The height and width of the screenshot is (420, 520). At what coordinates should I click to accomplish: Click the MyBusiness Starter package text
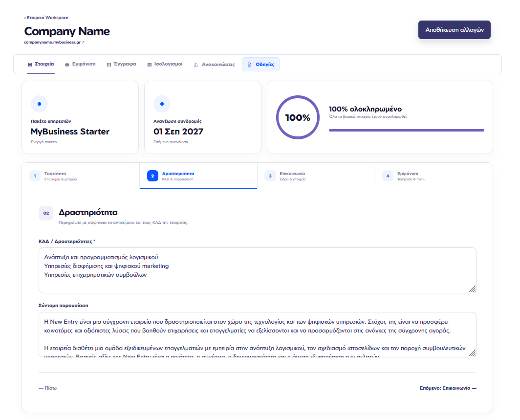(x=70, y=132)
